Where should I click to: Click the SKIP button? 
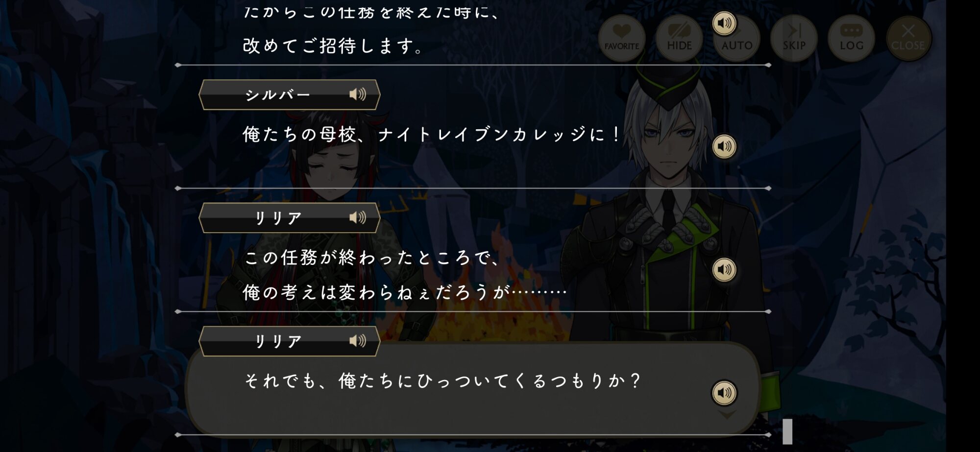pos(794,38)
